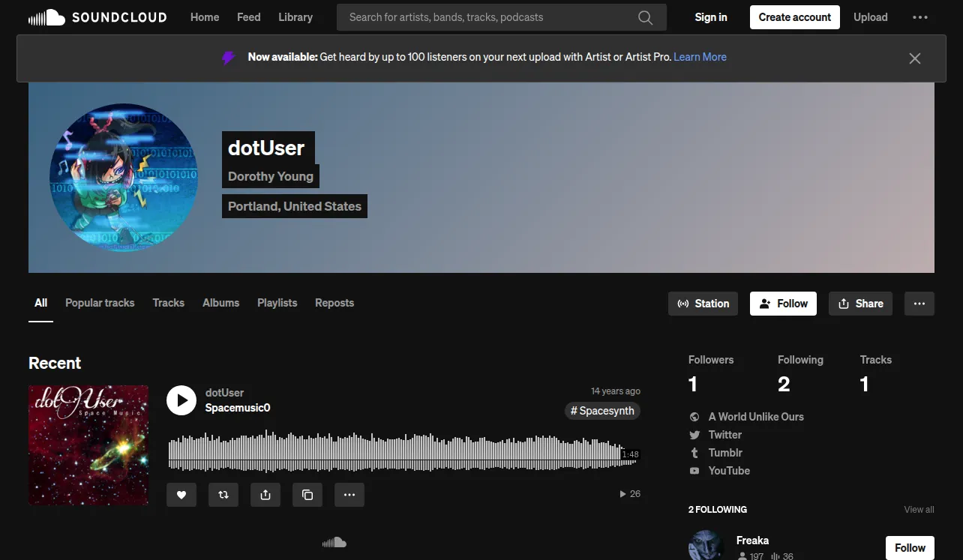Click the lightning bolt promo icon
This screenshot has height=560, width=963.
point(229,58)
